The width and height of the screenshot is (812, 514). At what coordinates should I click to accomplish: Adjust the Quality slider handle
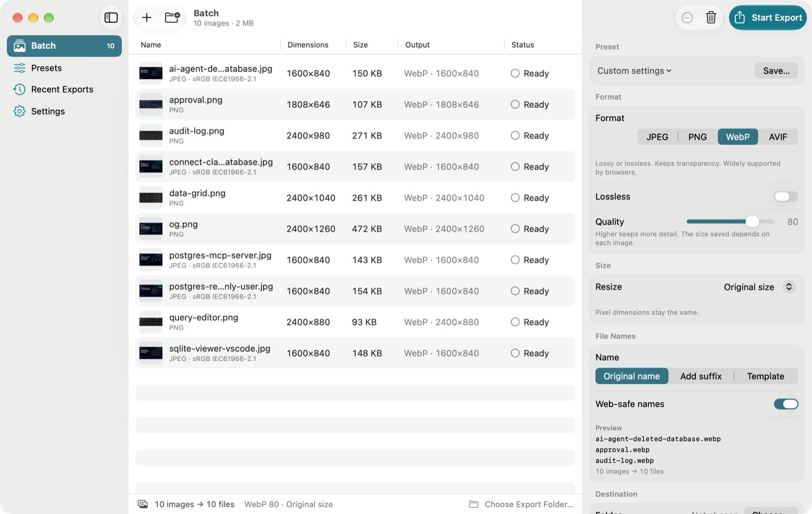tap(752, 221)
